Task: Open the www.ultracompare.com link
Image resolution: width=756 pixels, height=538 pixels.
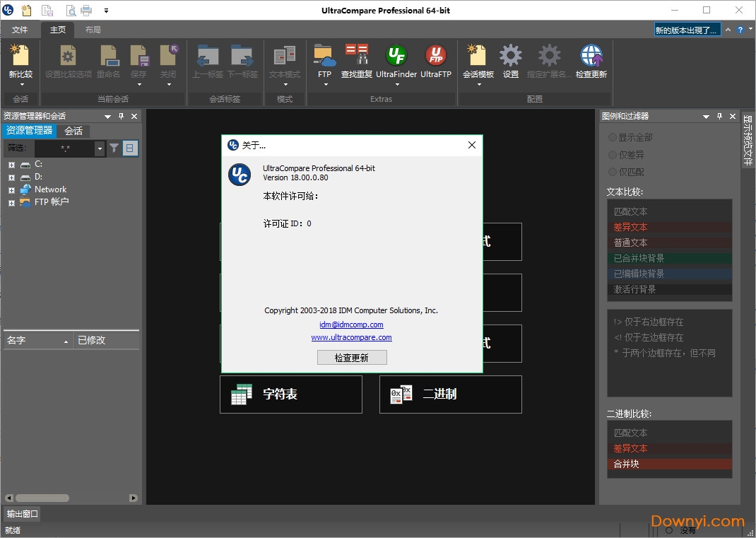Action: [351, 337]
